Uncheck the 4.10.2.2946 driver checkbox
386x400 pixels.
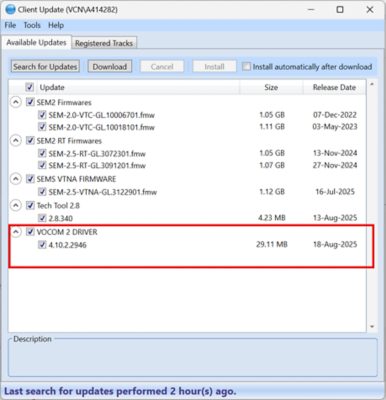[x=42, y=245]
